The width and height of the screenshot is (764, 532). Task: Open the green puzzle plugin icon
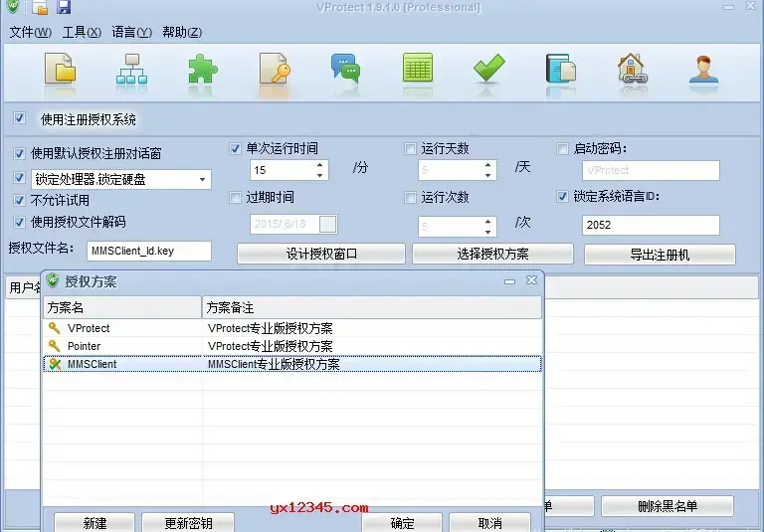203,69
